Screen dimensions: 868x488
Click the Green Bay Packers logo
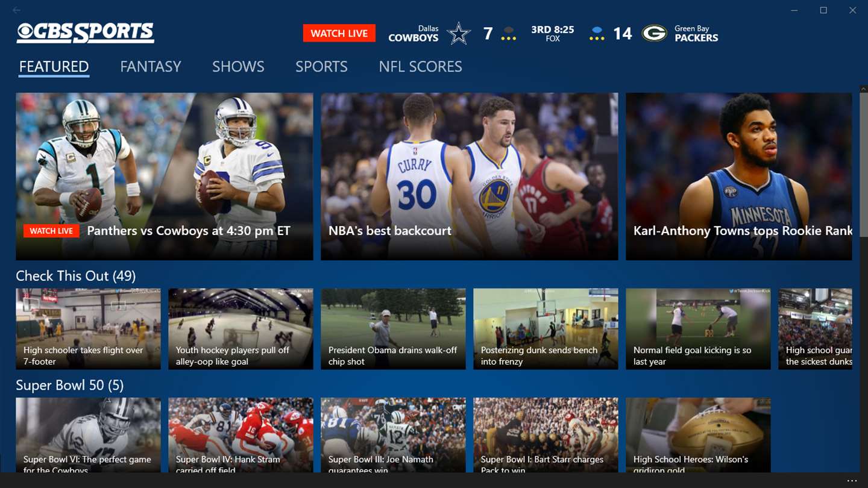[x=654, y=33]
